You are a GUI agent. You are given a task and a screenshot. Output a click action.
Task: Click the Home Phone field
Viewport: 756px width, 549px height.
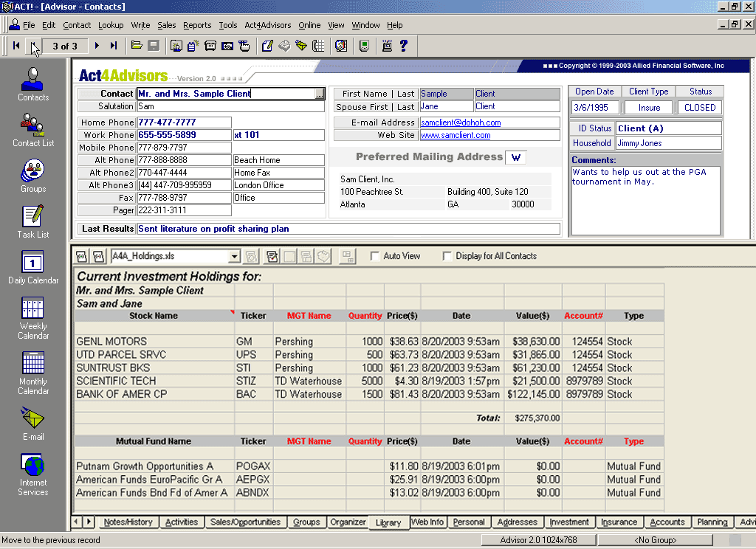point(184,122)
